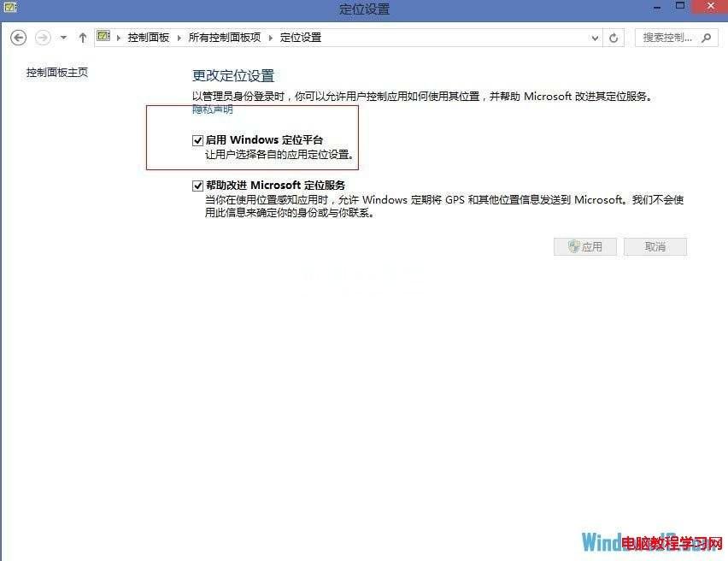
Task: Refresh the page with refresh icon
Action: (x=614, y=38)
